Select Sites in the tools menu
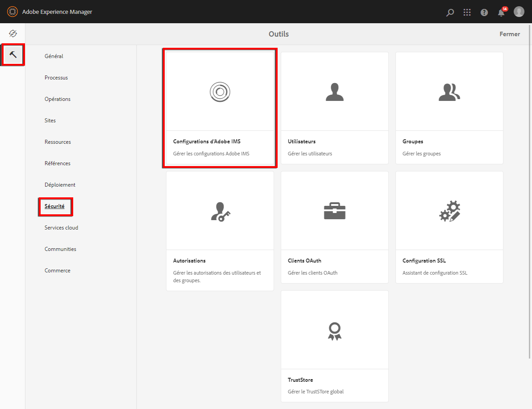The width and height of the screenshot is (532, 409). coord(50,120)
